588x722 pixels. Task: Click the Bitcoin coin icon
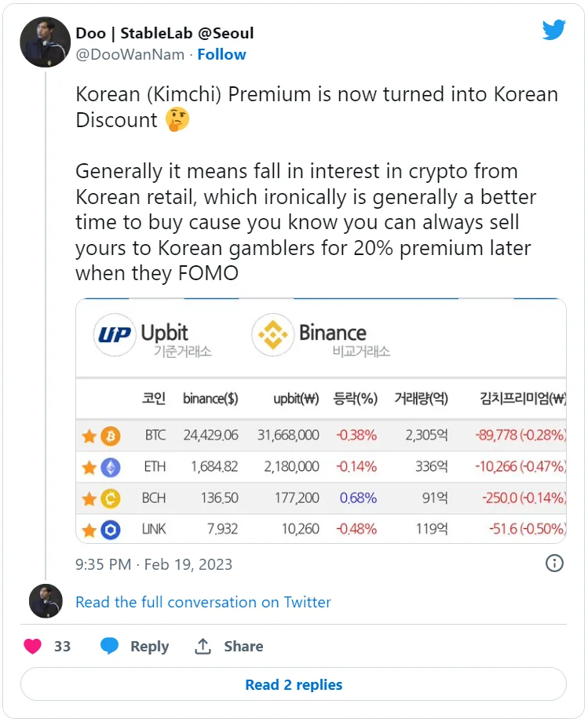click(111, 435)
